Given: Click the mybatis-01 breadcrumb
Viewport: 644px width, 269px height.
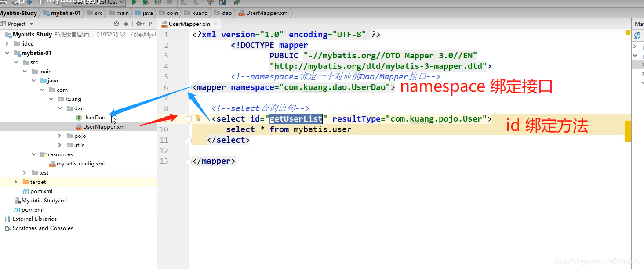Looking at the screenshot, I should (62, 13).
